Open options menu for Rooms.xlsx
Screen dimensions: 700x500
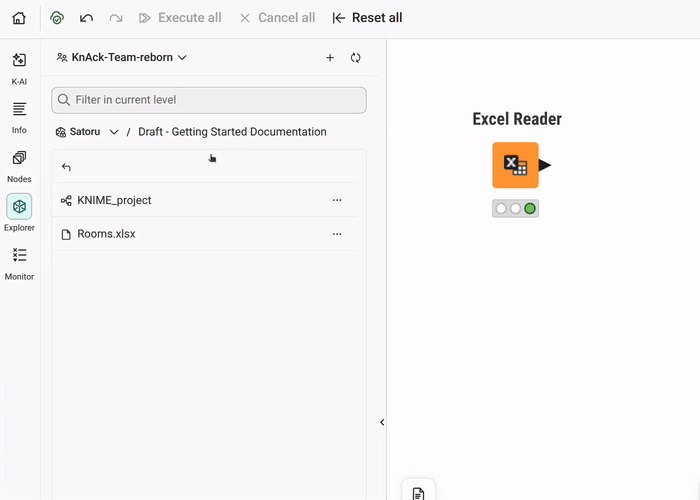pyautogui.click(x=337, y=234)
